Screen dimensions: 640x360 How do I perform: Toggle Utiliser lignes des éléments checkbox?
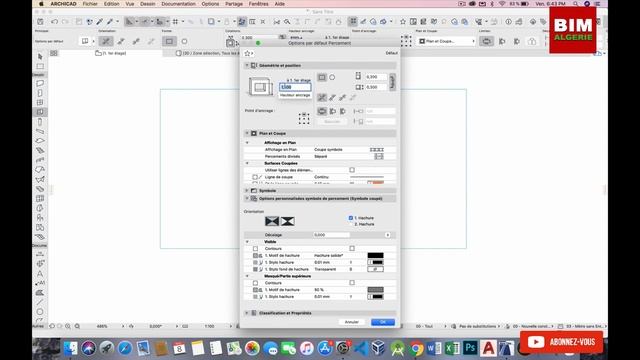coord(352,170)
